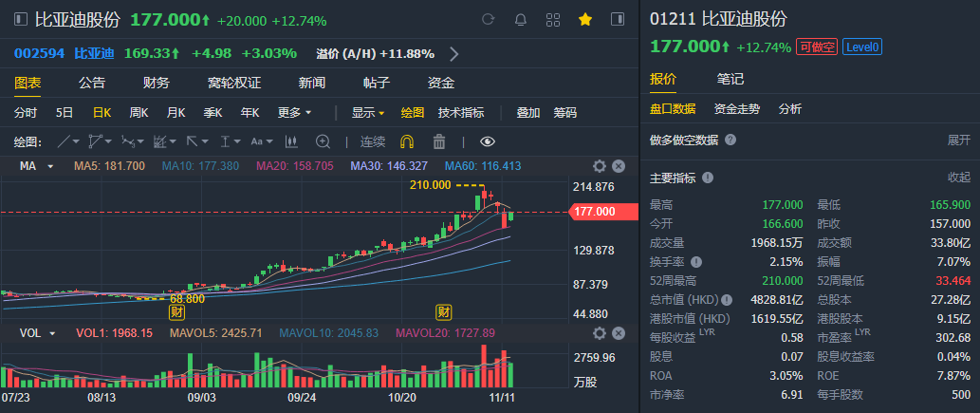Open the multi-chart grid layout icon
The height and width of the screenshot is (413, 980).
pos(552,19)
